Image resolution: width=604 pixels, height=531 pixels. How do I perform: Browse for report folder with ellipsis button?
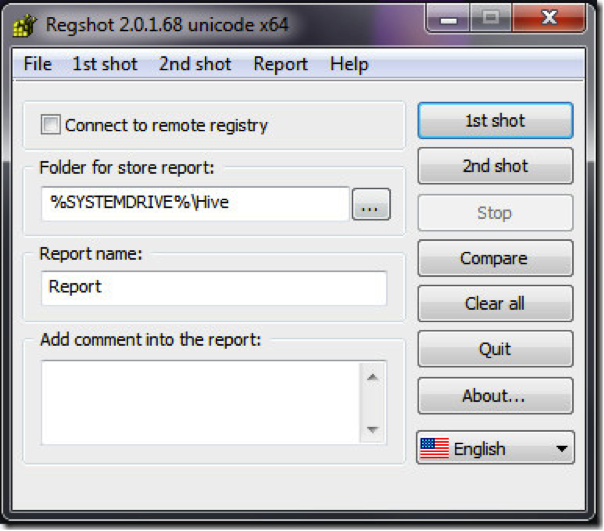(371, 204)
